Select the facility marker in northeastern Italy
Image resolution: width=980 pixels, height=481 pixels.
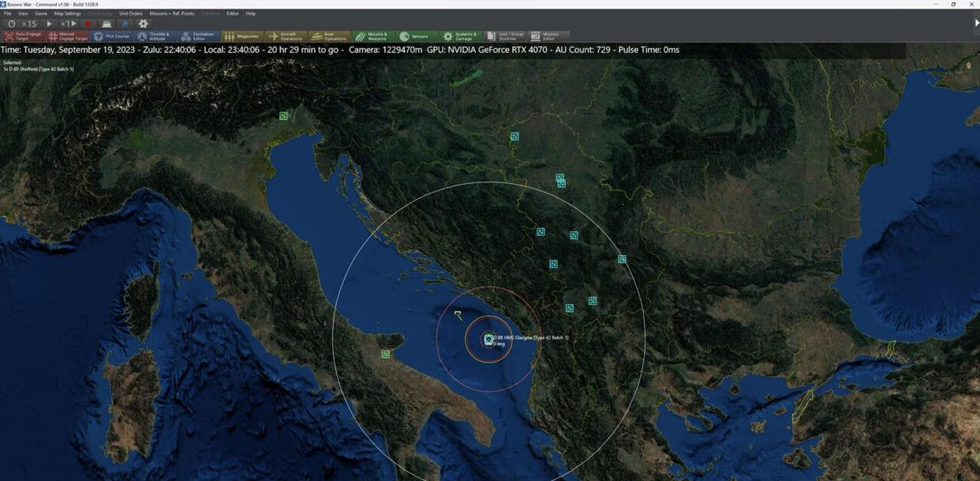click(283, 116)
